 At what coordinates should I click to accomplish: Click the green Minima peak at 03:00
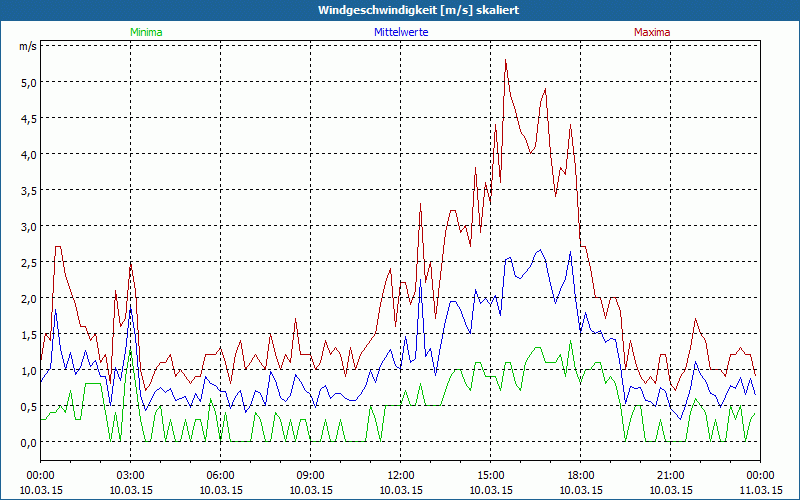click(131, 350)
